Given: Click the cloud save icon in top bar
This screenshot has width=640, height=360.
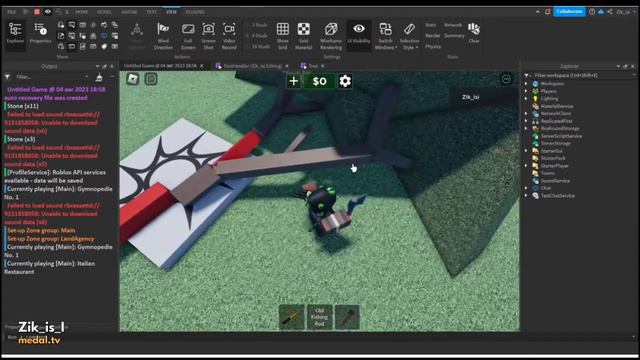Looking at the screenshot, I should coord(601,11).
